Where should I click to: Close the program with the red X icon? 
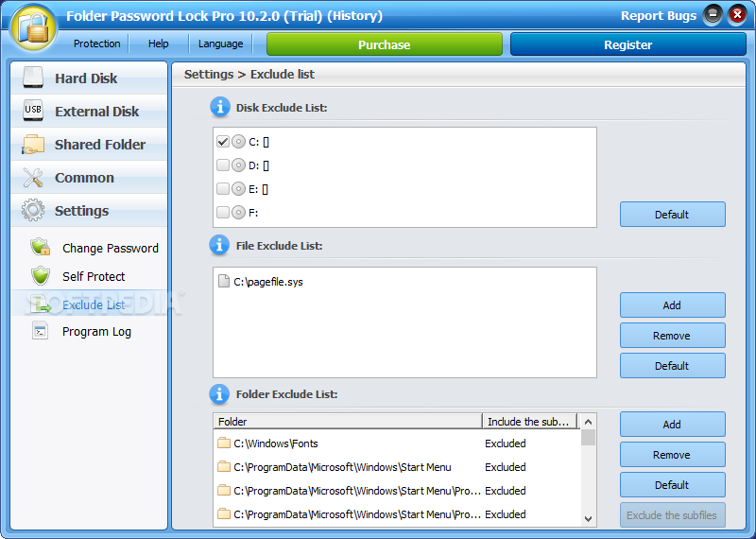(x=737, y=15)
